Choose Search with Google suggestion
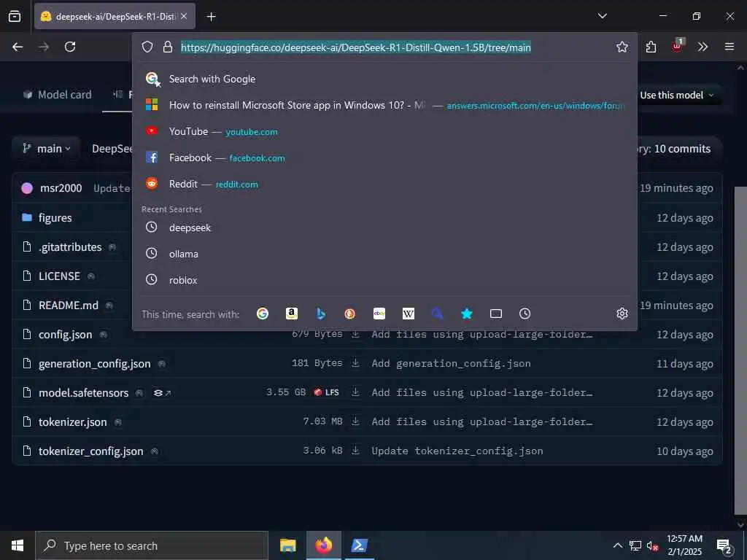 [x=385, y=79]
